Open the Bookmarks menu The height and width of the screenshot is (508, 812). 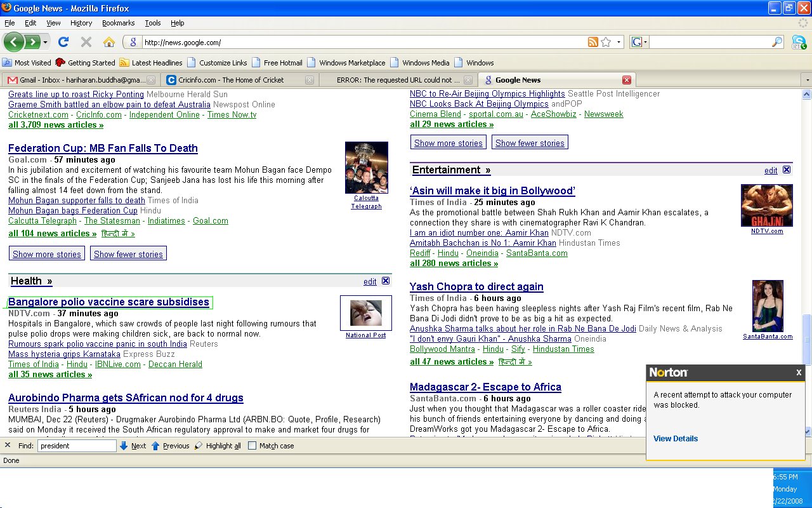pos(118,23)
